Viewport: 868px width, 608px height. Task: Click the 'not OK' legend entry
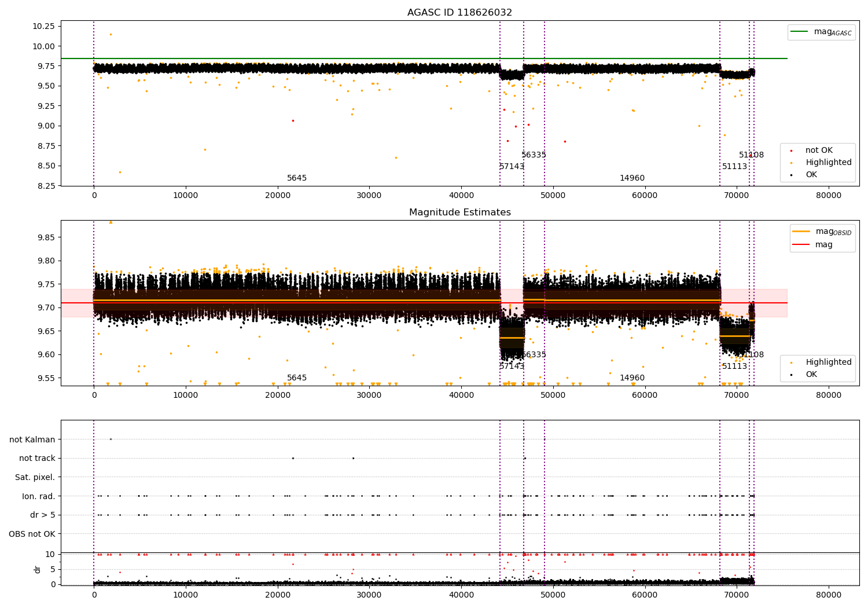click(819, 151)
